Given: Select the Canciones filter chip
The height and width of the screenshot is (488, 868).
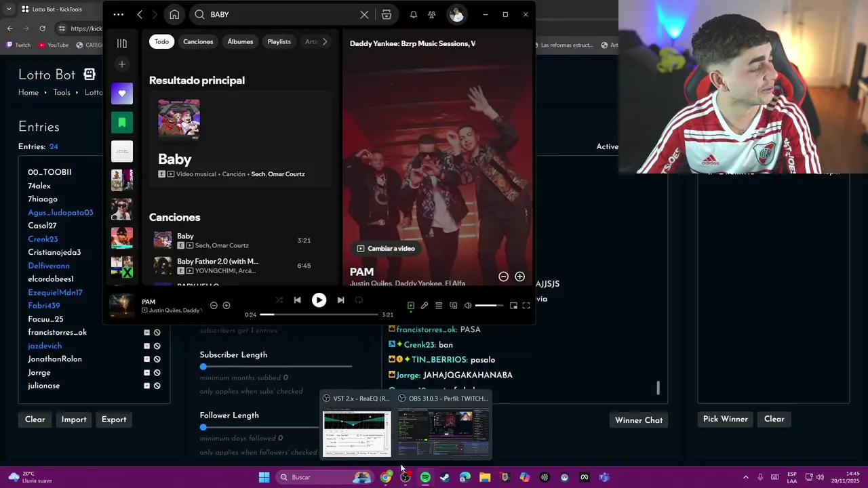Looking at the screenshot, I should (x=198, y=41).
